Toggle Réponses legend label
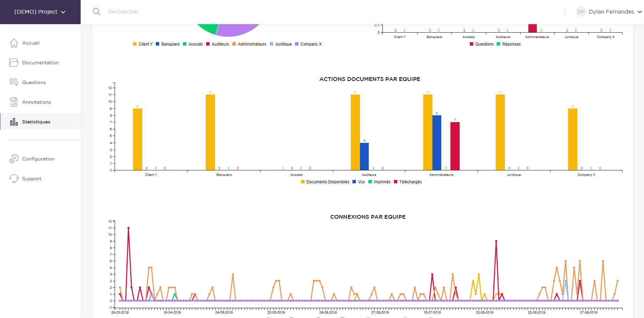 tap(511, 44)
